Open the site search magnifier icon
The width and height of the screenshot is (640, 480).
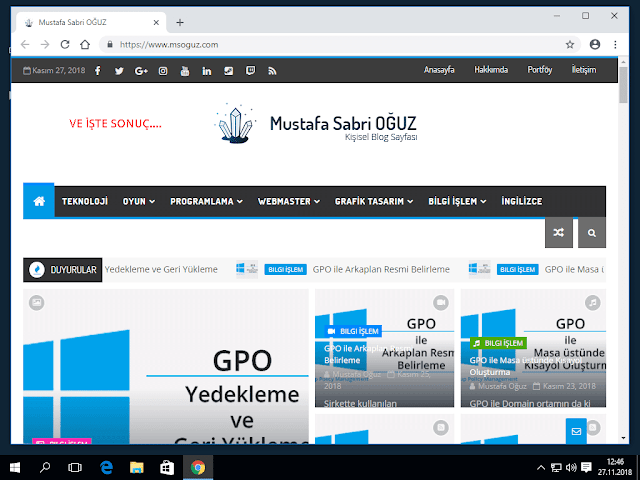(592, 233)
